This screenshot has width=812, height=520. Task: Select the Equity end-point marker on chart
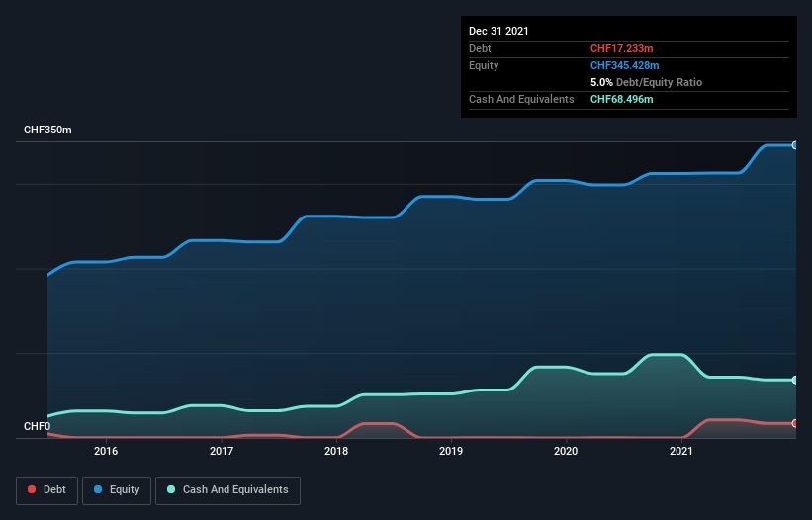click(x=795, y=145)
